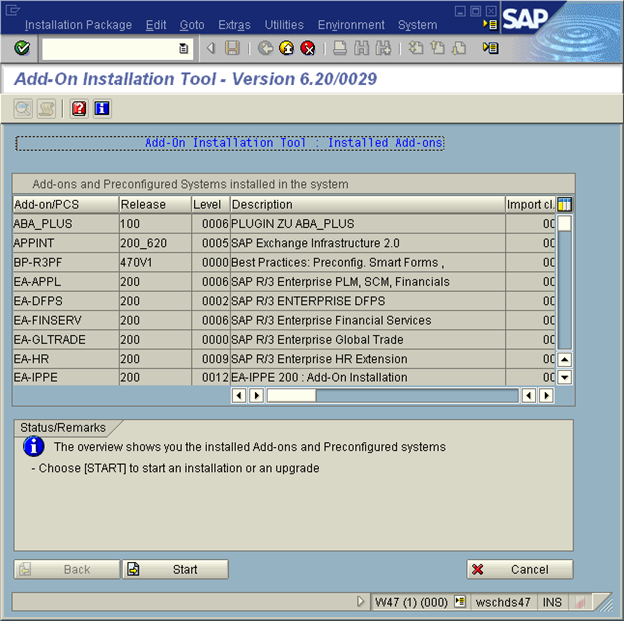Open the Installation Package menu
This screenshot has height=621, width=624.
point(78,25)
